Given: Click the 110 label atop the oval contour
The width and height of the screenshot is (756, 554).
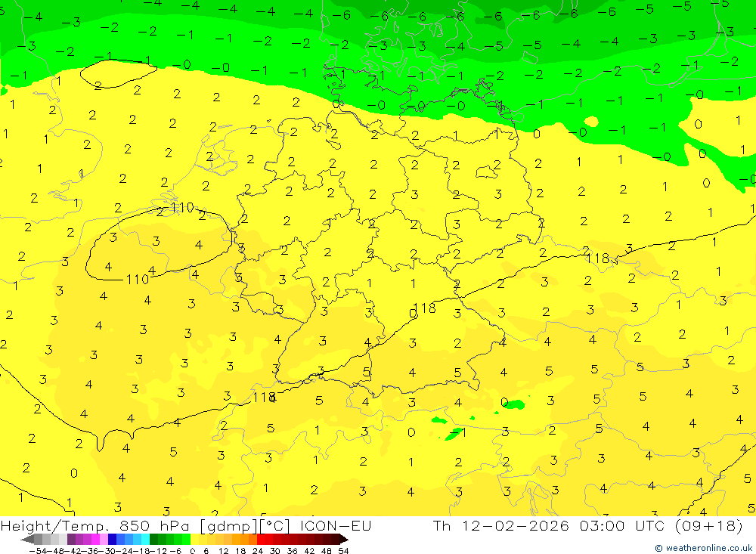Looking at the screenshot, I should click(x=182, y=208).
